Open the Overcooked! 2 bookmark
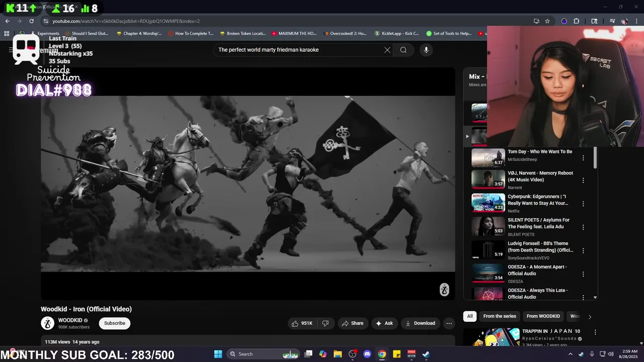 tap(345, 34)
